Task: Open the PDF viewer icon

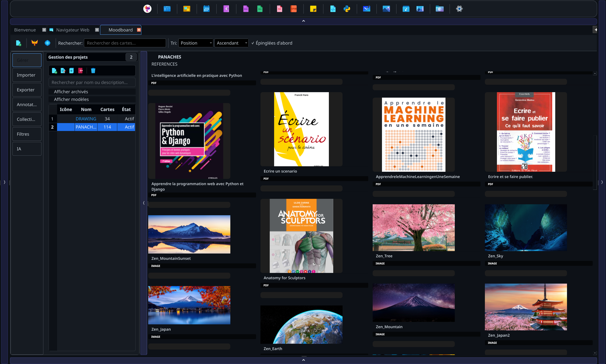Action: tap(279, 9)
